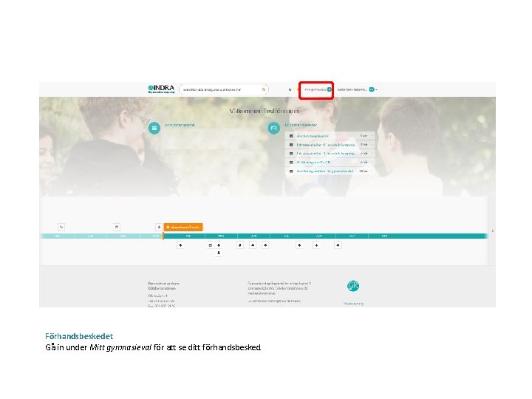532x399 pixels.
Task: Open the last message in Mina meddelanden list
Action: point(330,171)
